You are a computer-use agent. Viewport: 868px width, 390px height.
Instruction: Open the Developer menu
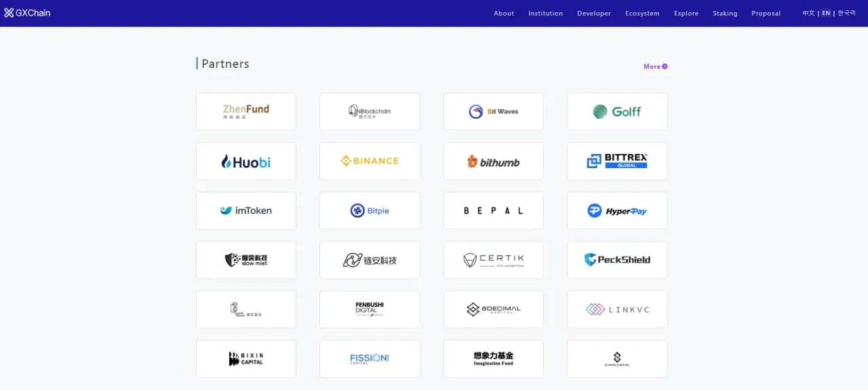(x=594, y=14)
